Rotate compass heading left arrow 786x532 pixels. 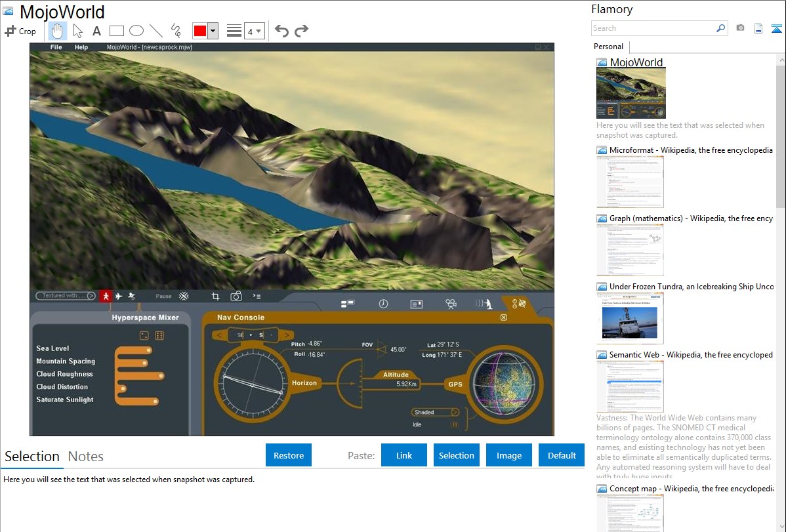coord(220,335)
